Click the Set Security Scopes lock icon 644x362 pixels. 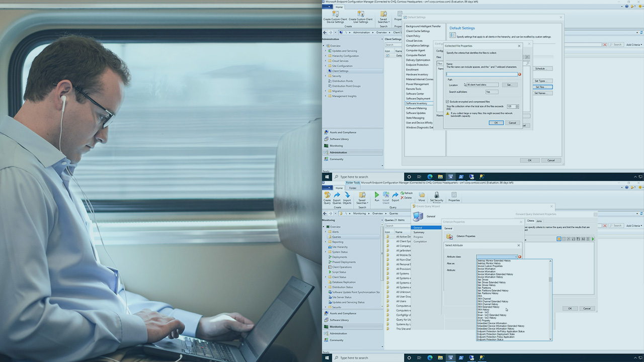click(x=436, y=195)
